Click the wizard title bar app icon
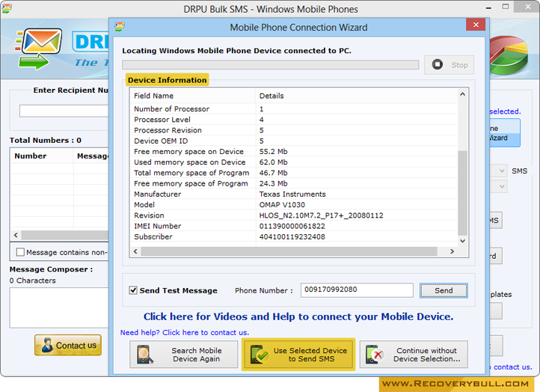This screenshot has width=540, height=392. click(120, 26)
